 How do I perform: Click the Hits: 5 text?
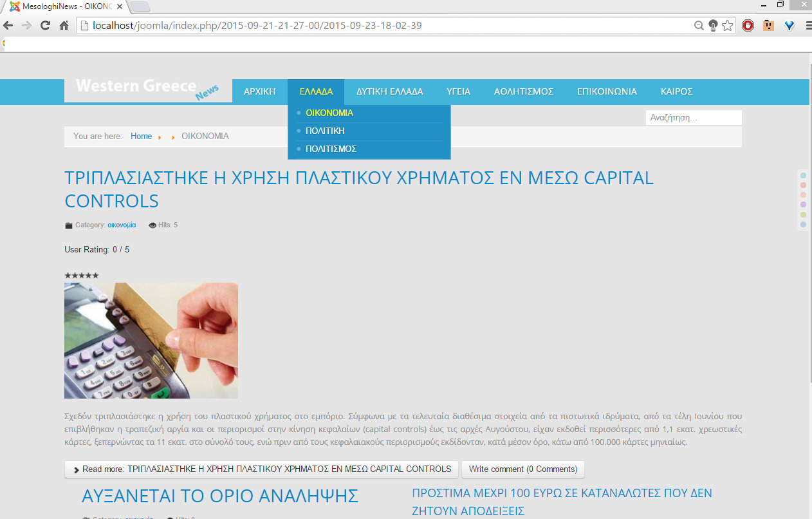pyautogui.click(x=168, y=225)
